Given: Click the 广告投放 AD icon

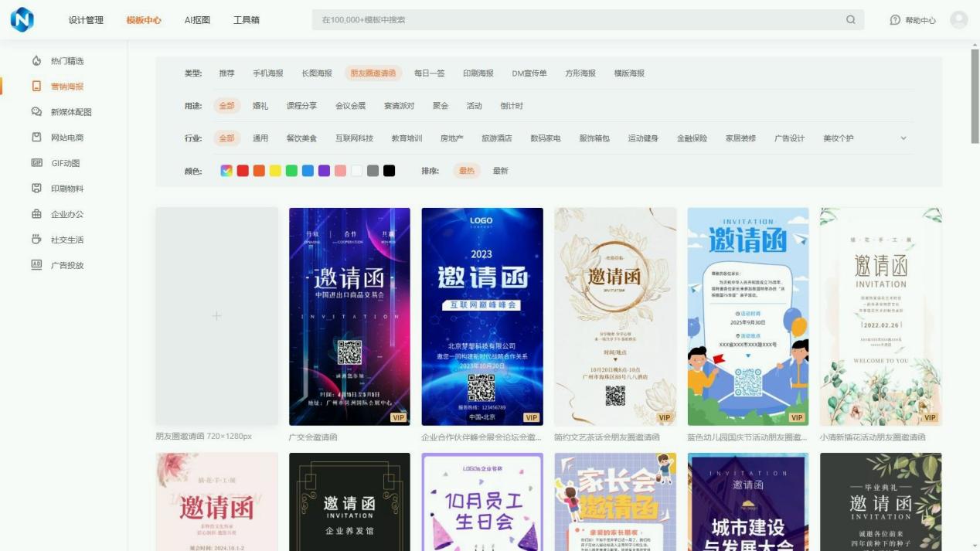Looking at the screenshot, I should [36, 265].
